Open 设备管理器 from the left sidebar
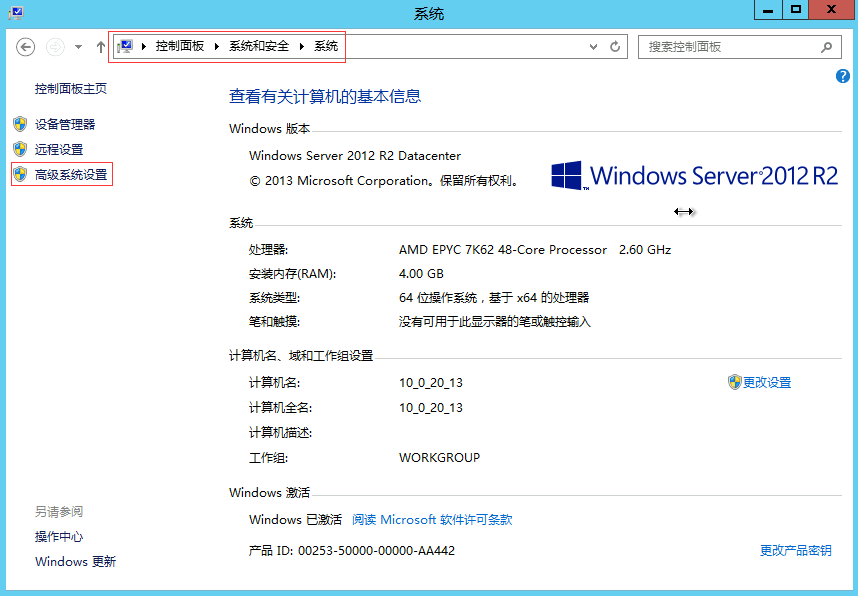 click(65, 124)
